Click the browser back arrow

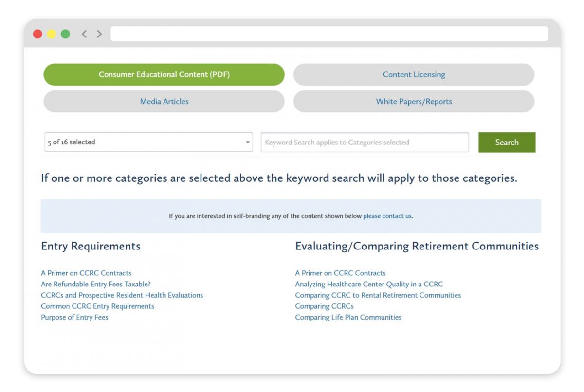point(84,34)
